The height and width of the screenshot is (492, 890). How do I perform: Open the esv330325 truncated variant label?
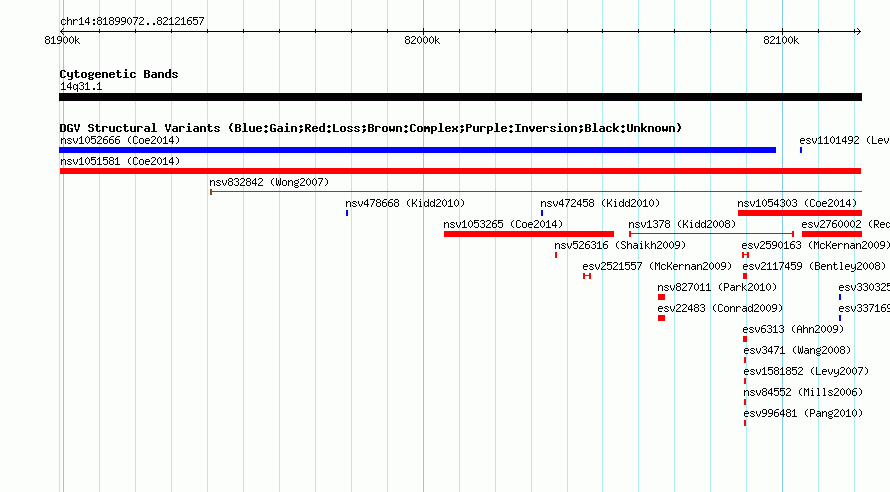pos(864,287)
